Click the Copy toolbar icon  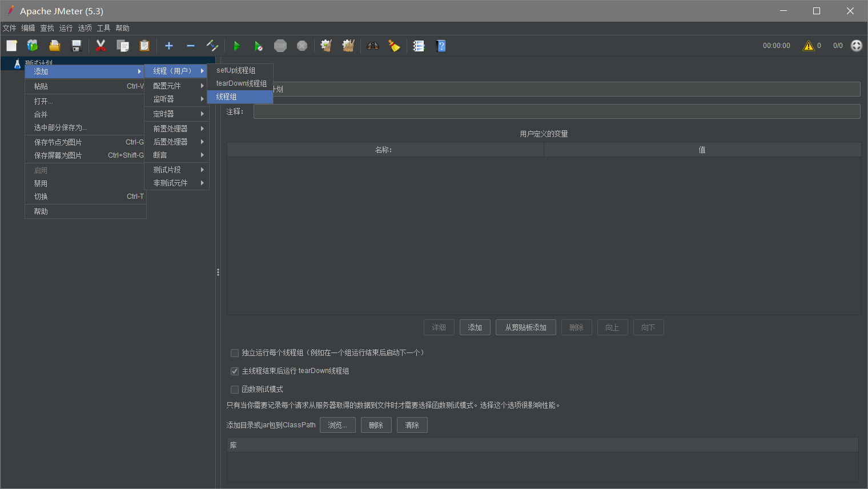point(123,46)
